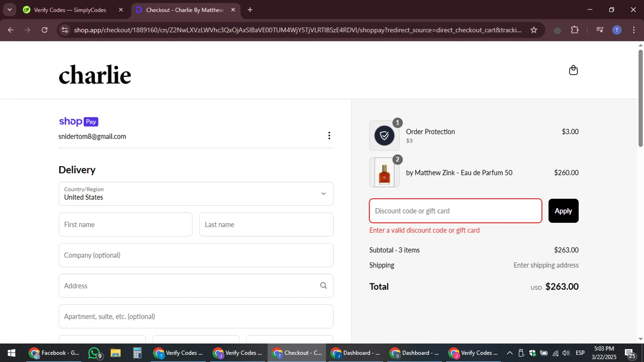The width and height of the screenshot is (644, 362).
Task: Open the tab search dropdown arrow
Action: (9, 10)
